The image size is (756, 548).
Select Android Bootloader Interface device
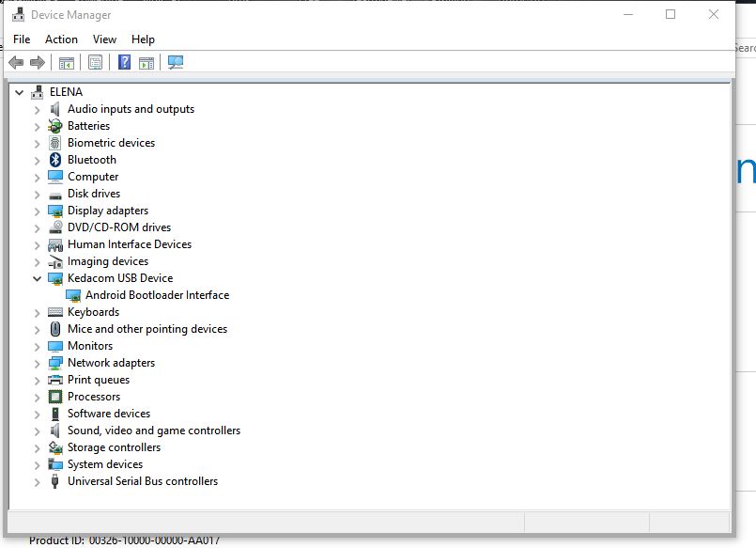coord(157,295)
